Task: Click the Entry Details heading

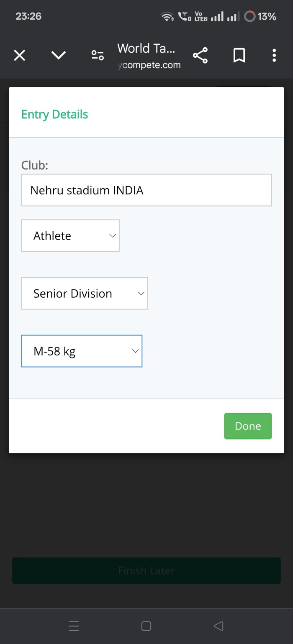Action: pyautogui.click(x=55, y=115)
